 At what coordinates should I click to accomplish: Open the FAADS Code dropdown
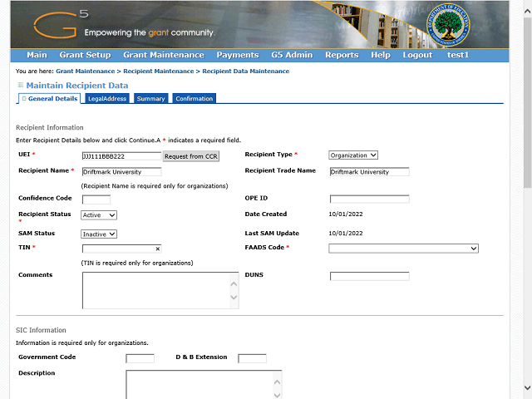[x=403, y=249]
